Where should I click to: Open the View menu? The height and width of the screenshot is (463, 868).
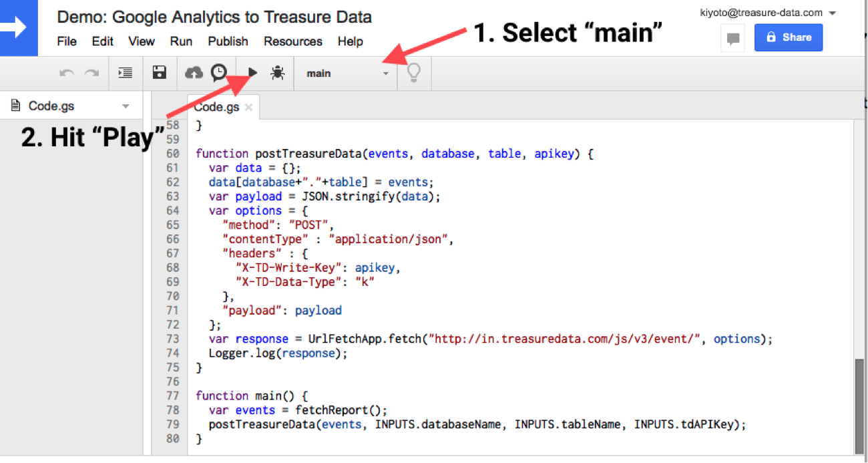pyautogui.click(x=142, y=41)
